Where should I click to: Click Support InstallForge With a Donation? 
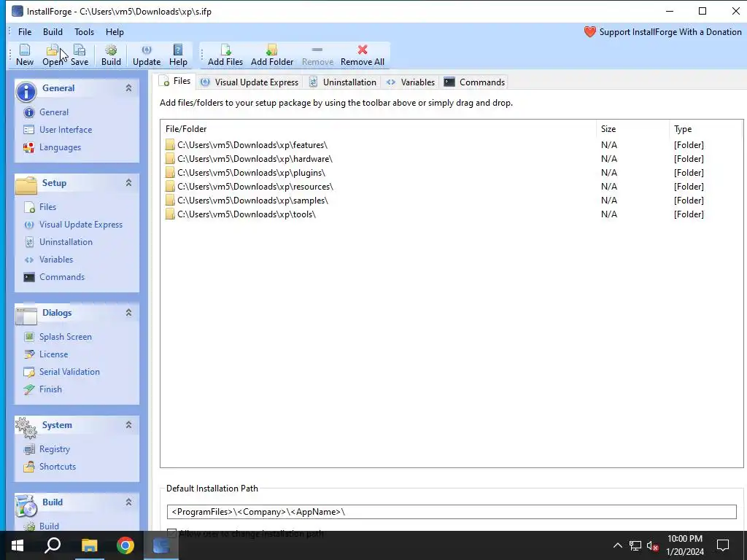point(662,32)
